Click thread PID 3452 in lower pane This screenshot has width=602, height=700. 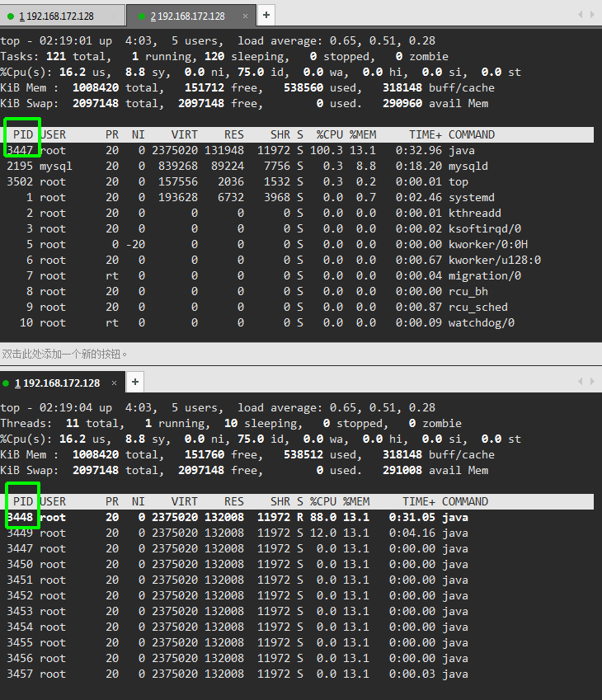click(x=20, y=595)
